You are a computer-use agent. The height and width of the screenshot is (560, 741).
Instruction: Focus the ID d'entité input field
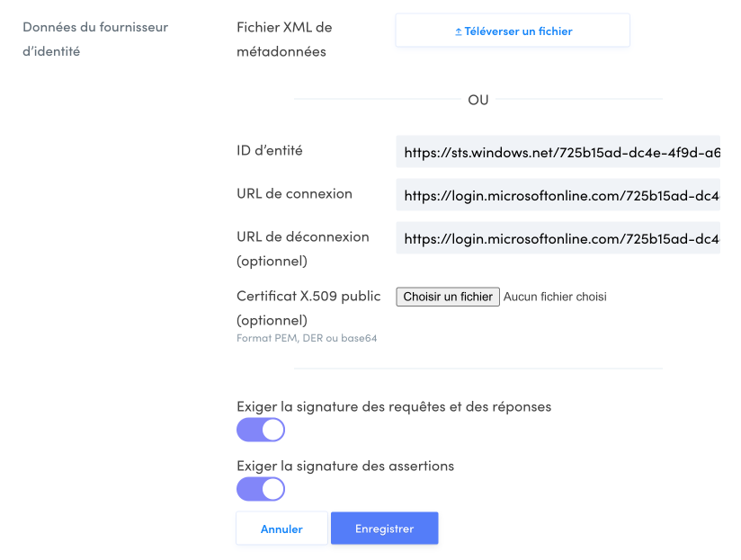pyautogui.click(x=558, y=153)
